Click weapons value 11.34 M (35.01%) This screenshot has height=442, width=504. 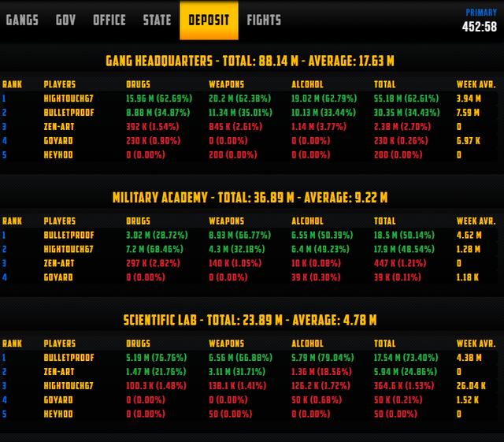[x=240, y=113]
